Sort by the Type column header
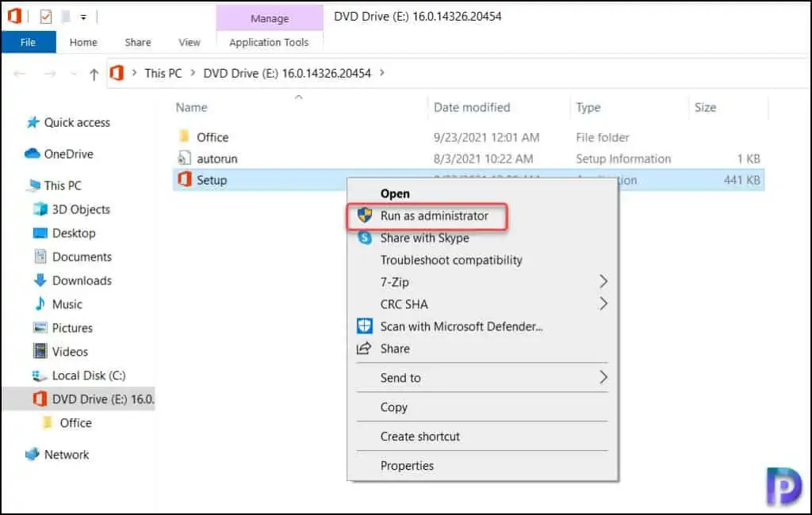The image size is (812, 515). pyautogui.click(x=588, y=107)
